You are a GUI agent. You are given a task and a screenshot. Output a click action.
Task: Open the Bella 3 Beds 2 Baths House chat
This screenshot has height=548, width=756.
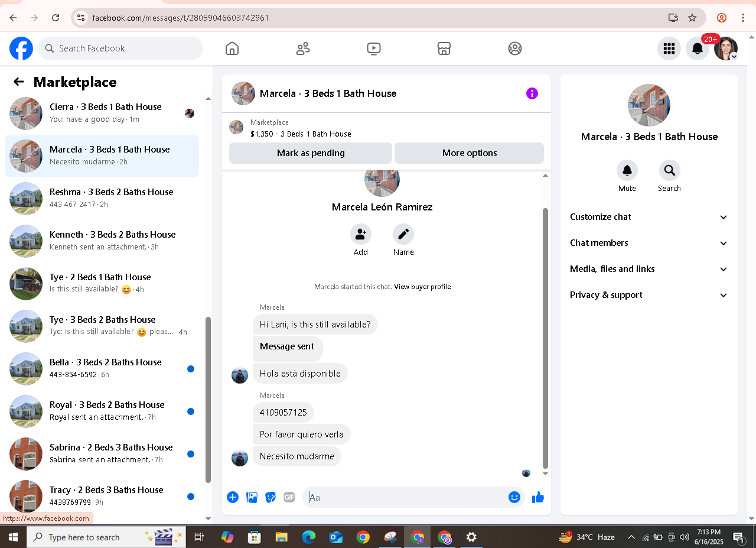[x=102, y=369]
